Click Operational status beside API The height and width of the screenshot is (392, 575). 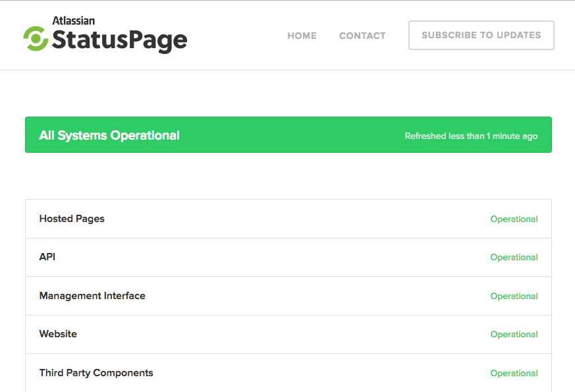[x=514, y=258]
